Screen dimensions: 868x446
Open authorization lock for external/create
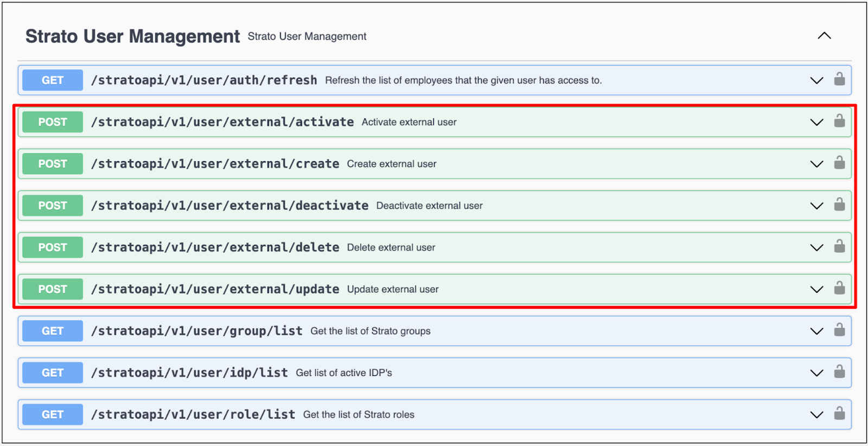[x=839, y=163]
